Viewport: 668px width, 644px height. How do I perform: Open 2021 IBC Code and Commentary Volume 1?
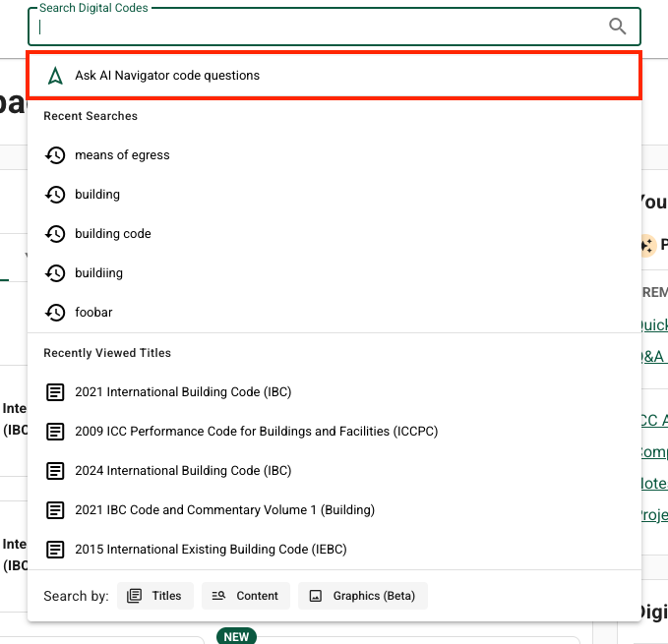(334, 510)
